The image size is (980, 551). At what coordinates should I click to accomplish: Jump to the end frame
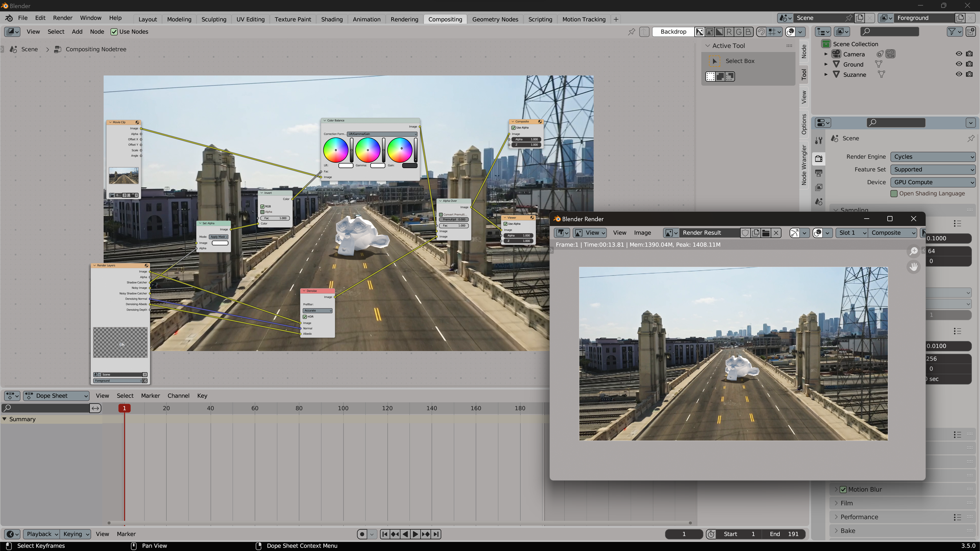pos(436,534)
